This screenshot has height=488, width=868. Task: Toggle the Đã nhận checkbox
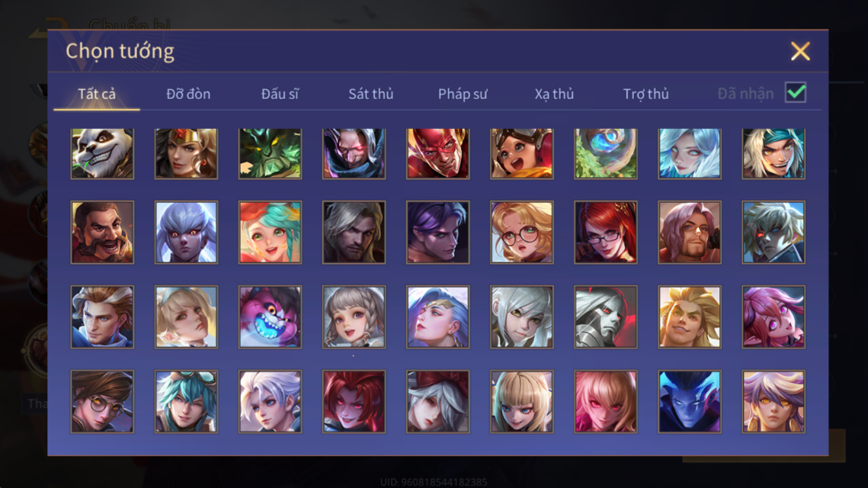796,92
